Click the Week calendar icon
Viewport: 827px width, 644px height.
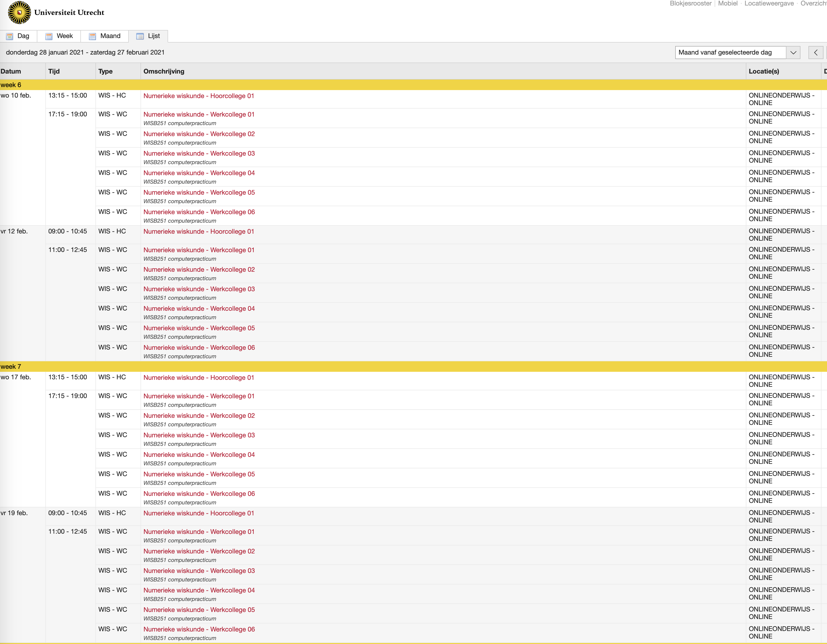pos(49,36)
